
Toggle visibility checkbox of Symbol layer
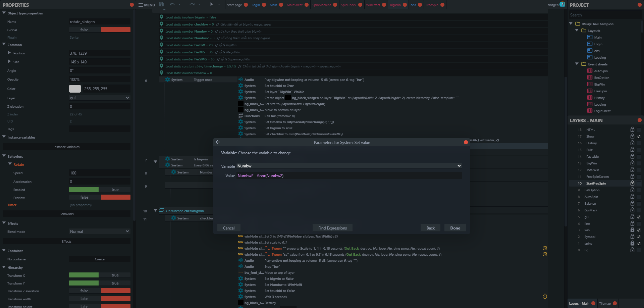click(x=639, y=237)
